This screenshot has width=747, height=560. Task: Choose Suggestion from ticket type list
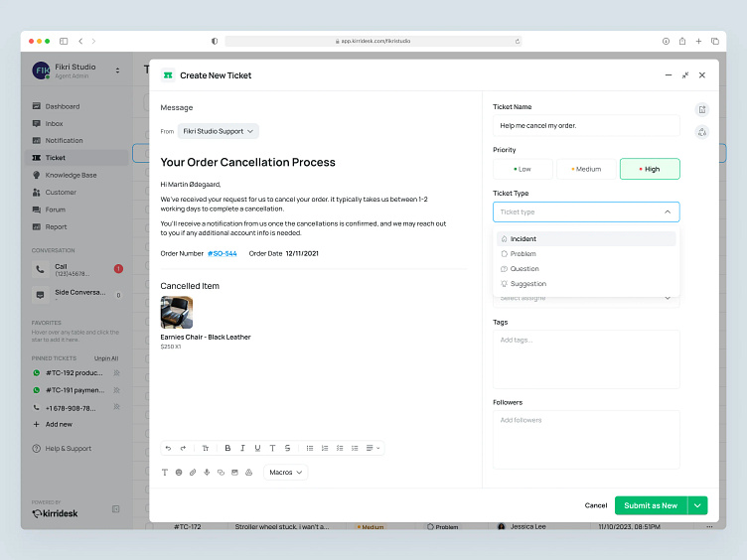point(586,284)
